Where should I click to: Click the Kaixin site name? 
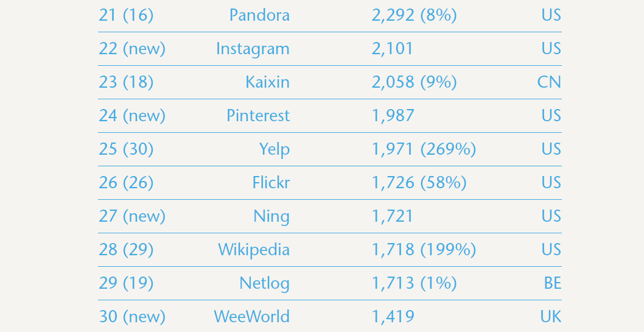click(267, 82)
